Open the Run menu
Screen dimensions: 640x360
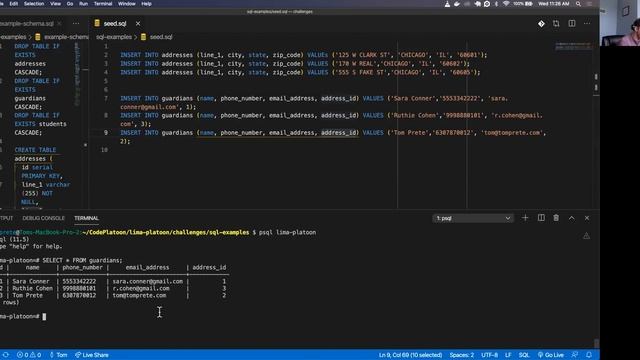click(83, 4)
